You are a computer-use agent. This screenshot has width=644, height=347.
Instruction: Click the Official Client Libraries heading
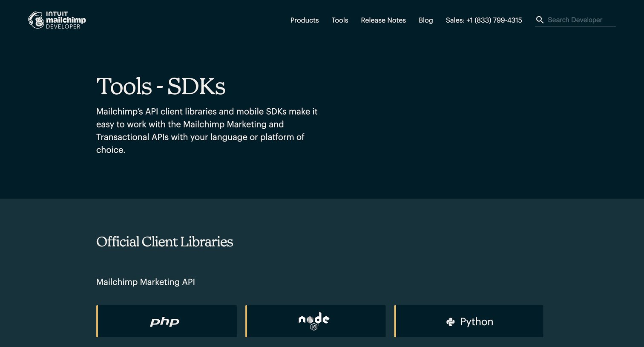(164, 242)
